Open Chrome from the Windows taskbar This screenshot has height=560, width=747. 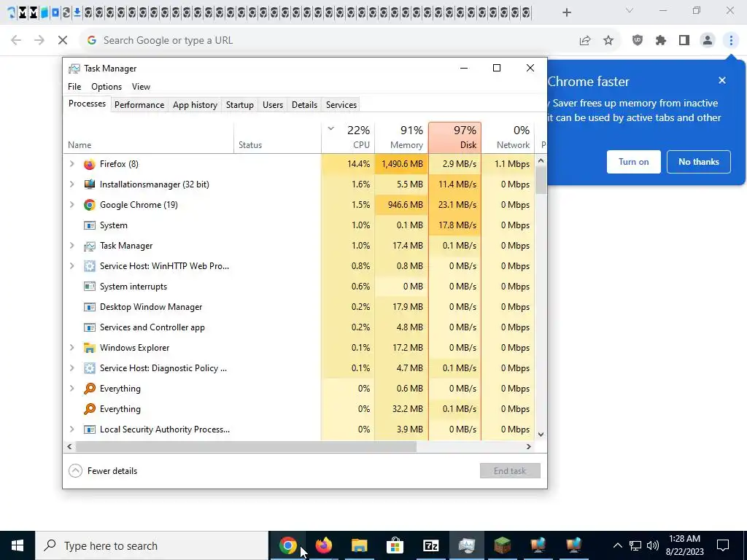pyautogui.click(x=287, y=545)
